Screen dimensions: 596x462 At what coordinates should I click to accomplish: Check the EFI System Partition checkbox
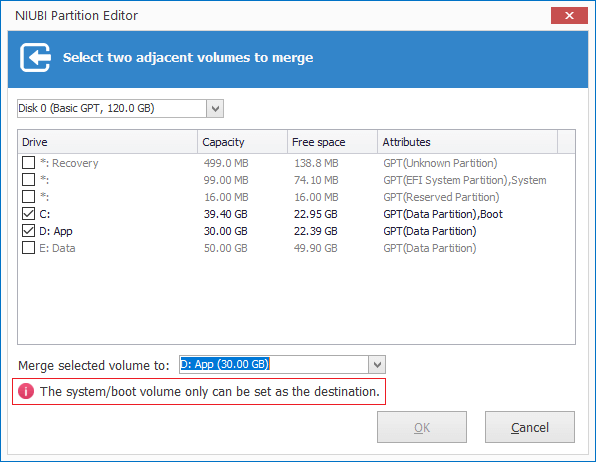pos(29,180)
